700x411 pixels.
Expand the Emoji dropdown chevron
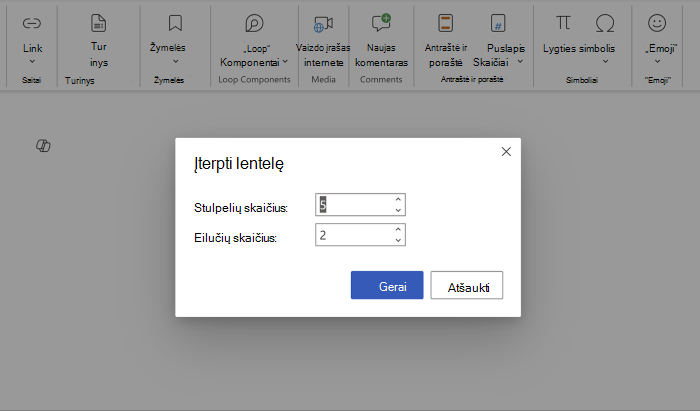(657, 61)
